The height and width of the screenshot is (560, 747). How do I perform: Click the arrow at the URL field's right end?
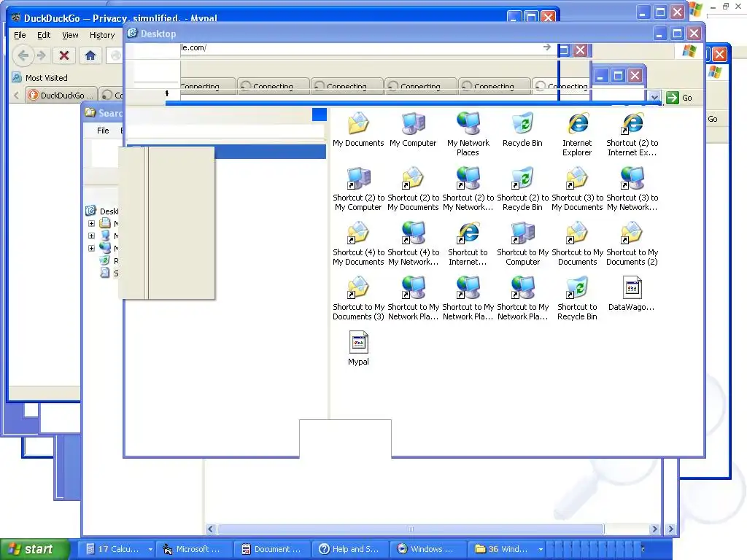click(546, 47)
